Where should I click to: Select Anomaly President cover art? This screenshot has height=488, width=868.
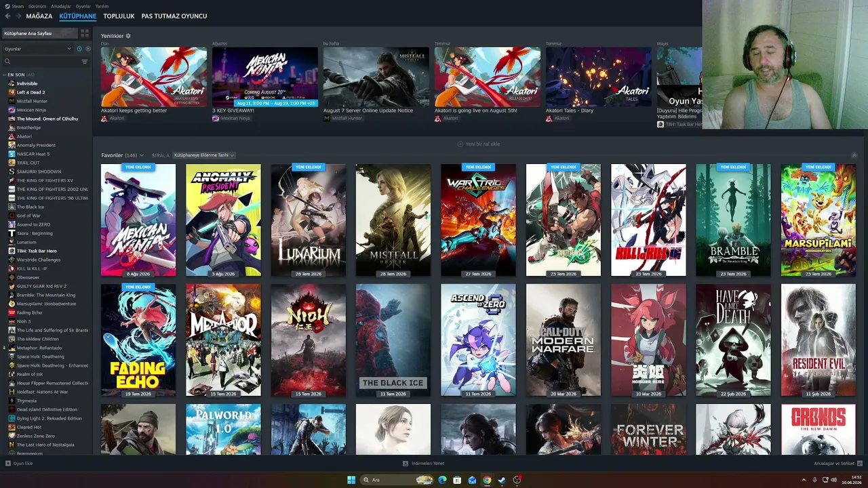223,220
